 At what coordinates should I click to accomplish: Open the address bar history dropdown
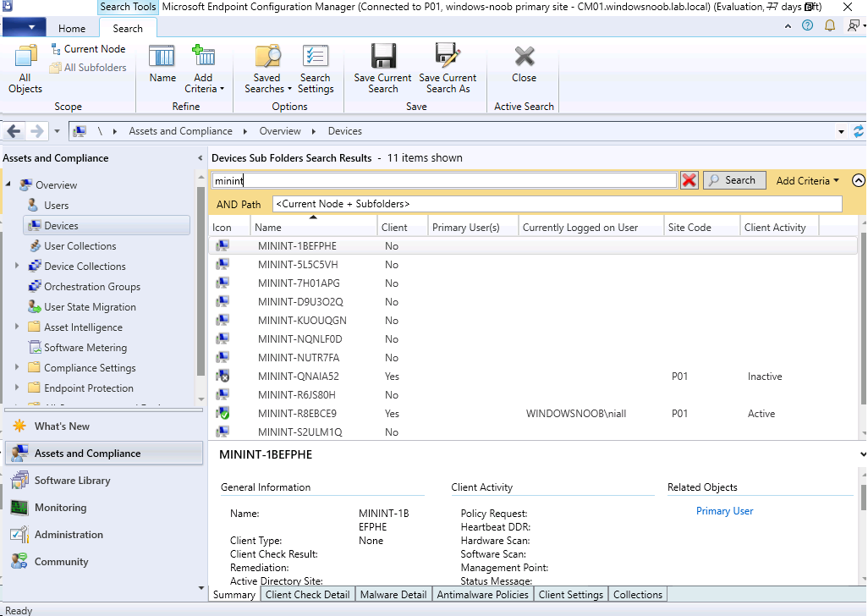pyautogui.click(x=841, y=132)
